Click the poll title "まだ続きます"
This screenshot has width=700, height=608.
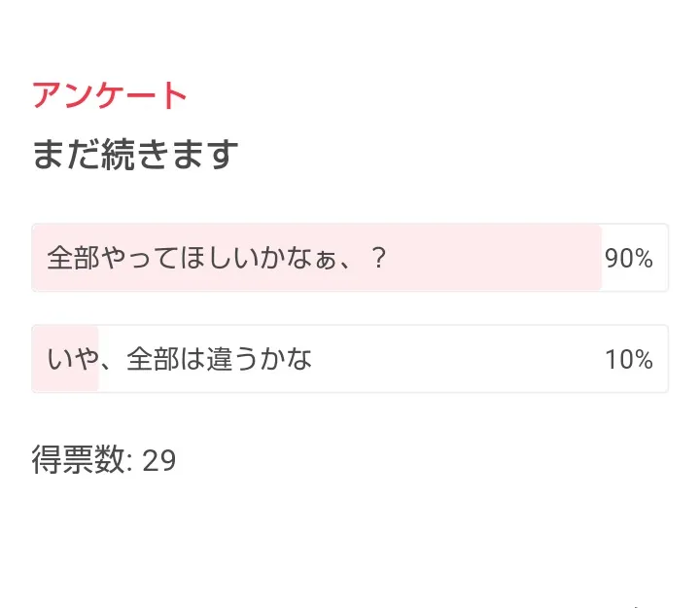click(135, 154)
